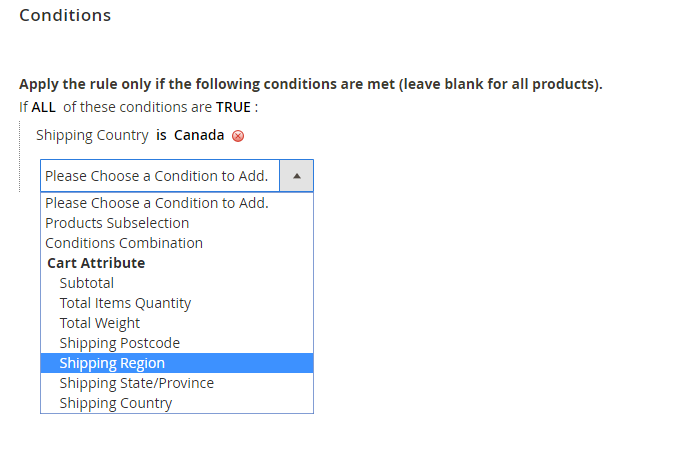Choose the highlighted Shipping Region option
Image resolution: width=686 pixels, height=461 pixels.
click(x=112, y=363)
